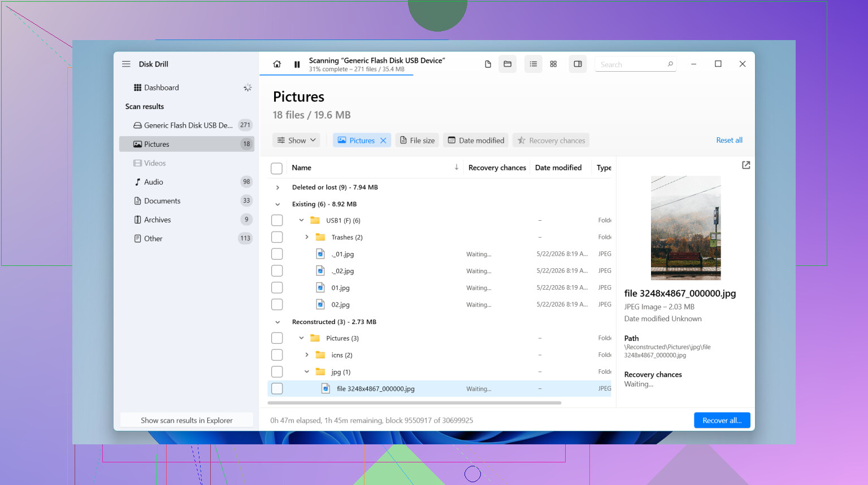This screenshot has width=868, height=485.
Task: Click the Recovery chances filter button
Action: pos(551,140)
